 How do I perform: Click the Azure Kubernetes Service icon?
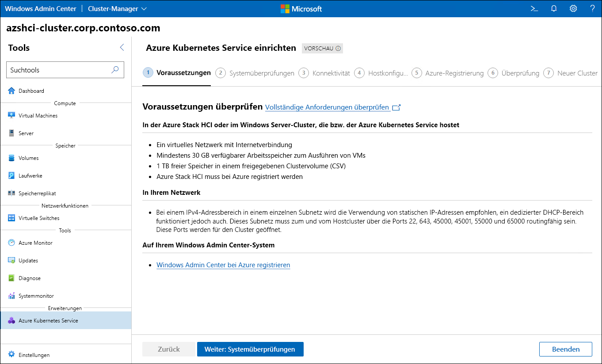[x=11, y=321]
